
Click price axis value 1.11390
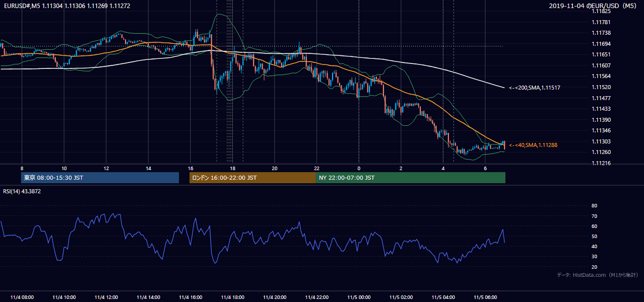(602, 120)
